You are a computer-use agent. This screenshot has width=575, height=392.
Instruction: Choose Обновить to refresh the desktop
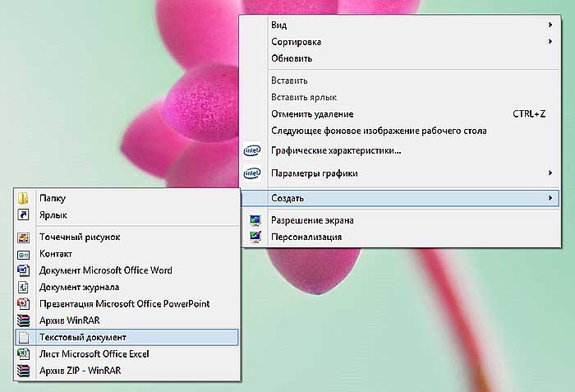(x=401, y=58)
